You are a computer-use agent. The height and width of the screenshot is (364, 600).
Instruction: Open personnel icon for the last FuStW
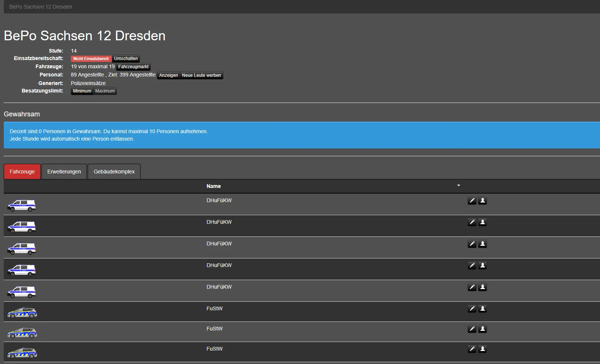click(483, 349)
